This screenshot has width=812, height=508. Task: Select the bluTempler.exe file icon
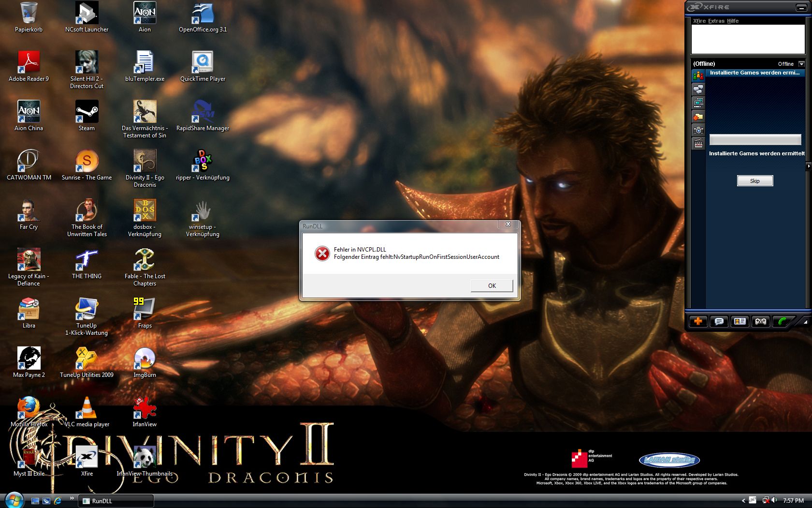click(x=145, y=67)
